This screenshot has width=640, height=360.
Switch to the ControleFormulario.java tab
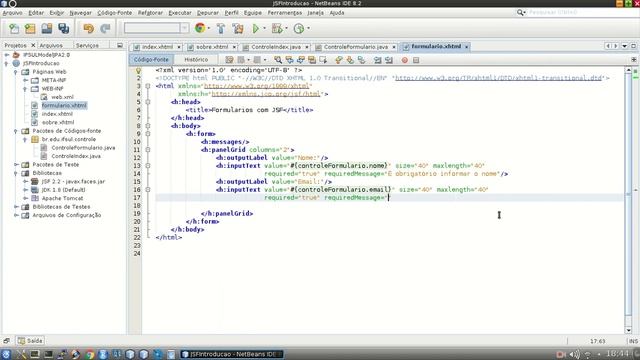click(356, 47)
